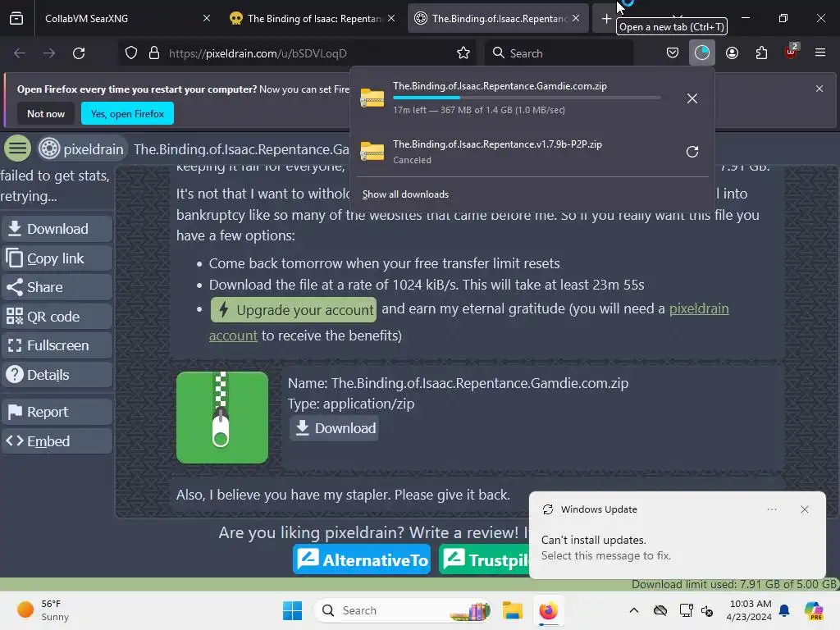Image resolution: width=840 pixels, height=630 pixels.
Task: Cancel the Gamdie.com.zip download
Action: tap(692, 98)
